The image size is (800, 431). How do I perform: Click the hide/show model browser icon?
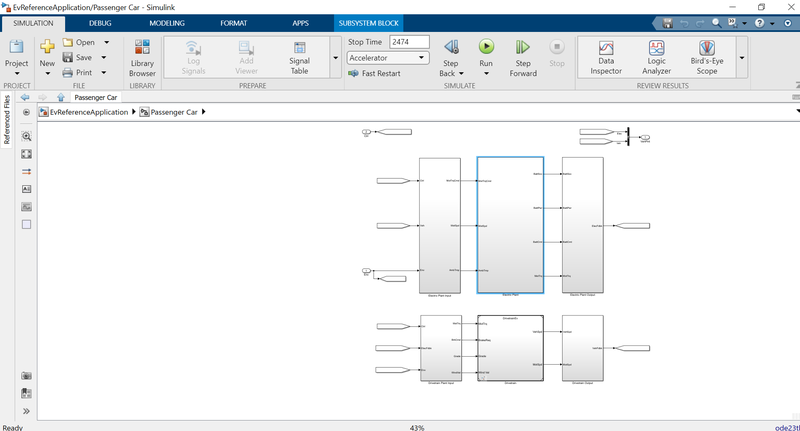(x=27, y=112)
